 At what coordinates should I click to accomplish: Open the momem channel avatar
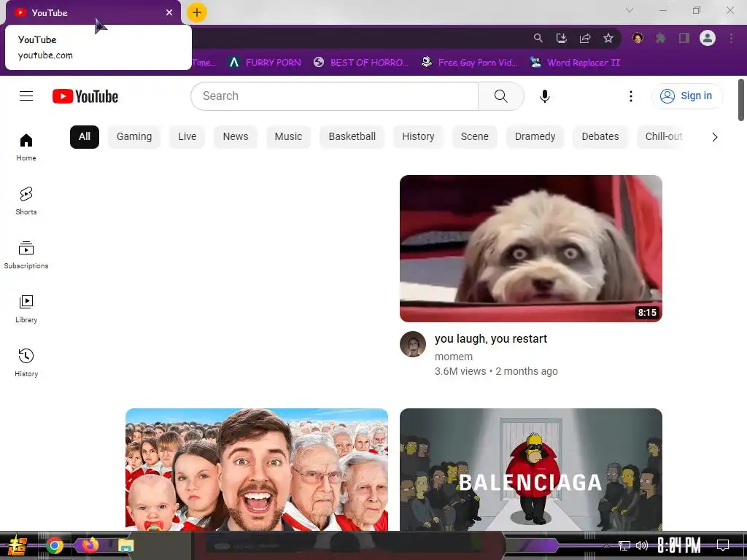413,344
